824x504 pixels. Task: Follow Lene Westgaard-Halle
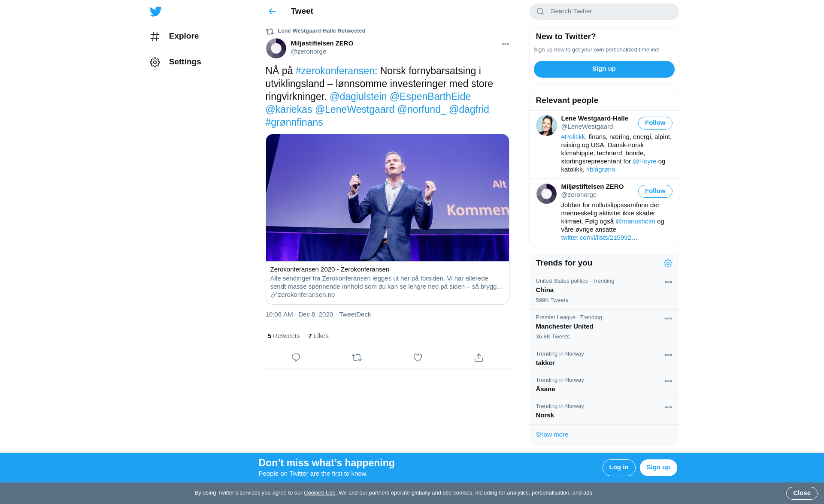click(655, 123)
